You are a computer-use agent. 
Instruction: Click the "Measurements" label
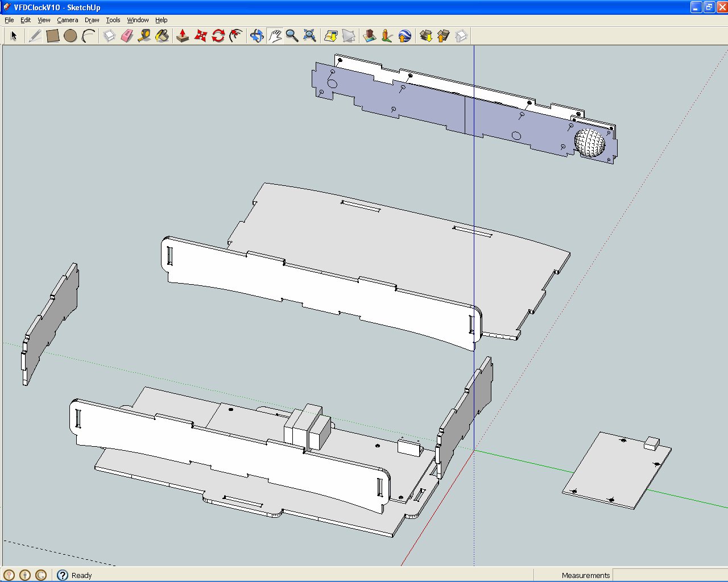pos(586,575)
